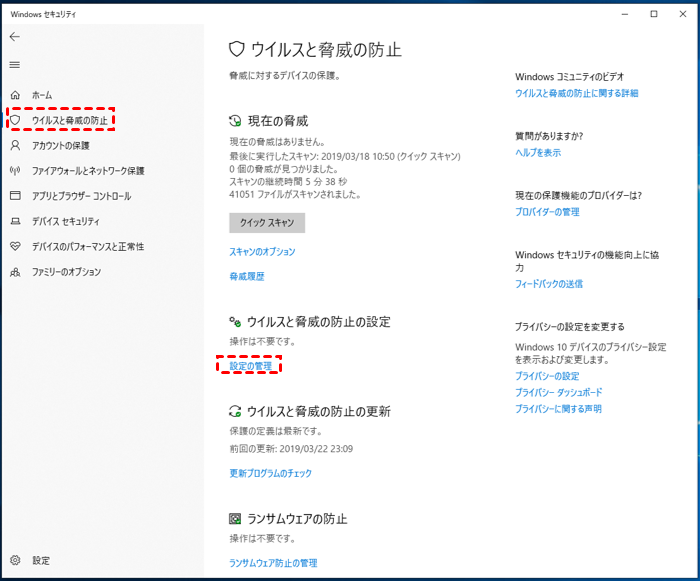Open the 脅威履歴 link
Viewport: 700px width, 581px height.
click(246, 276)
